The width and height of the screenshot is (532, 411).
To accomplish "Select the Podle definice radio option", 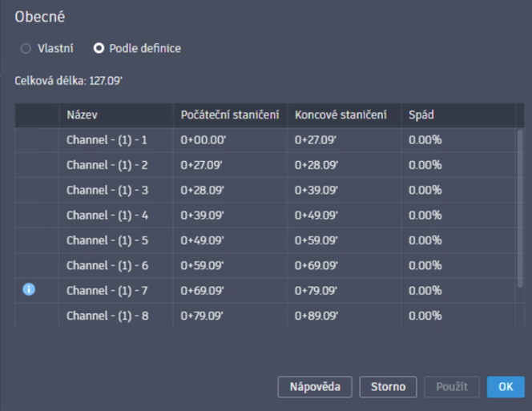I will (99, 48).
